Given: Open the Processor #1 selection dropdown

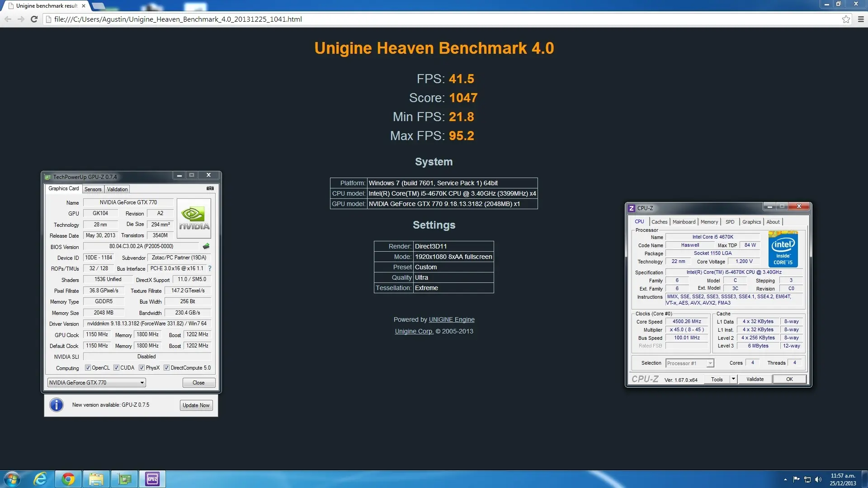Looking at the screenshot, I should click(x=689, y=363).
